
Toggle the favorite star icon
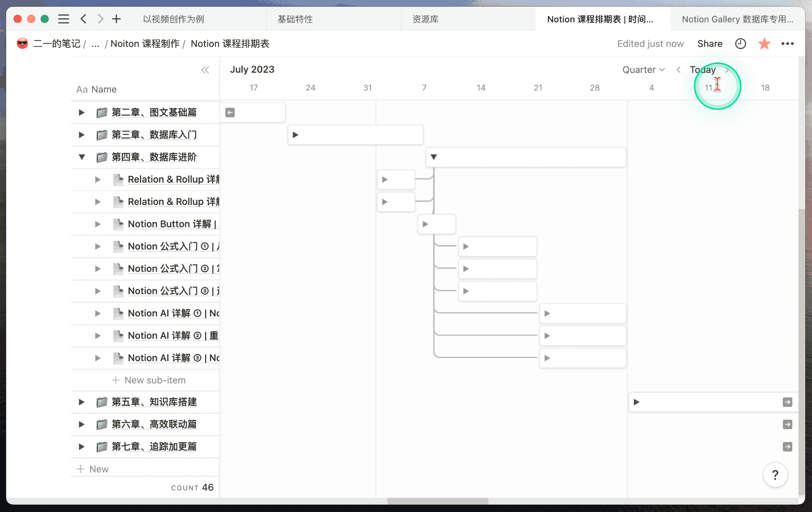pos(764,44)
